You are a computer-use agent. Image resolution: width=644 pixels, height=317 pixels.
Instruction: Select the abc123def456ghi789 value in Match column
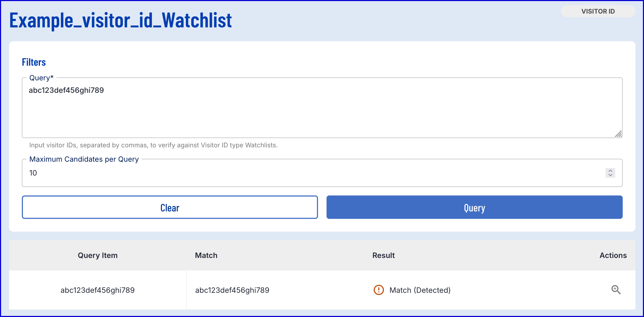(232, 290)
